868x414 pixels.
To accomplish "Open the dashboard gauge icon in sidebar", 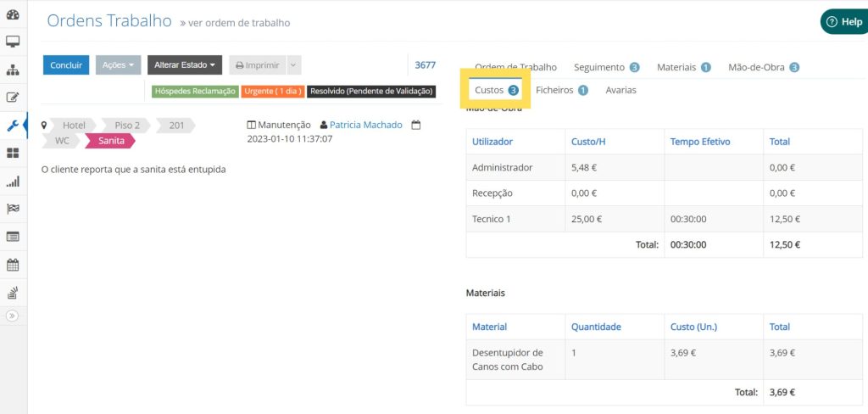I will pyautogui.click(x=13, y=14).
